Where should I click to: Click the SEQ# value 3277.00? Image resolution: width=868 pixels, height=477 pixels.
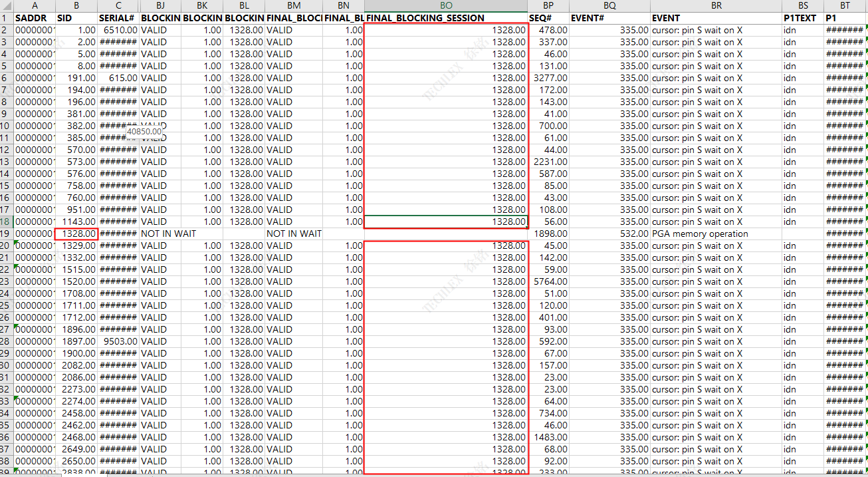(548, 78)
